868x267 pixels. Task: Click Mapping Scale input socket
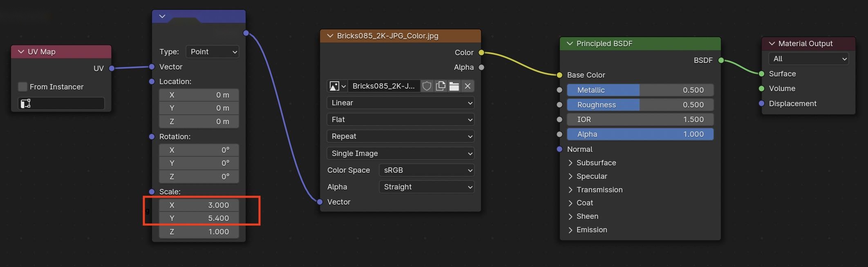pyautogui.click(x=152, y=191)
